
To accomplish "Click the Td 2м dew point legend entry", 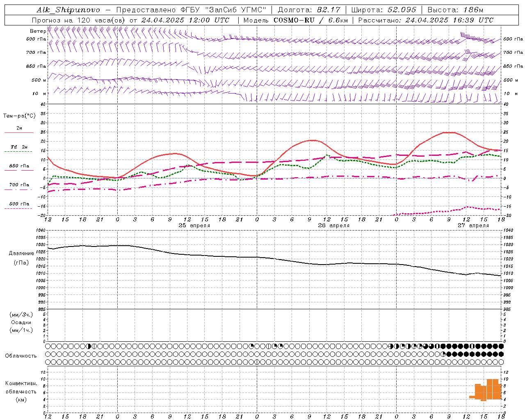I will 19,147.
